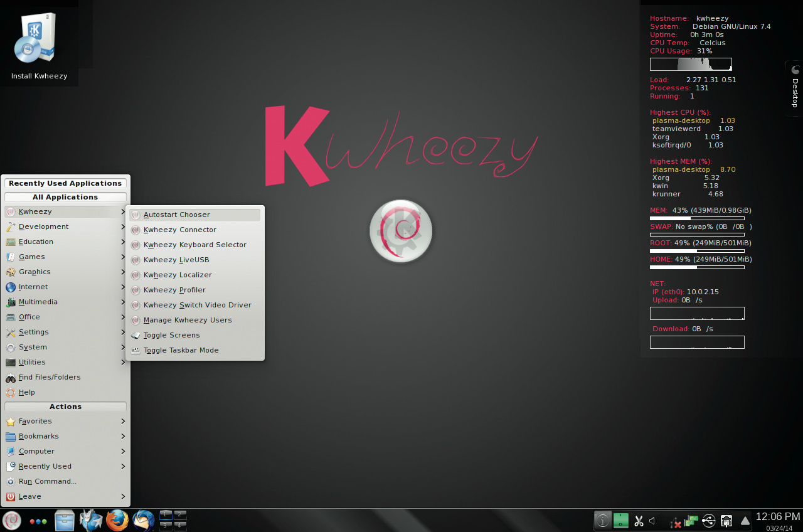This screenshot has width=803, height=532.
Task: Switch to virtual desktop 1 in pager
Action: (x=166, y=515)
